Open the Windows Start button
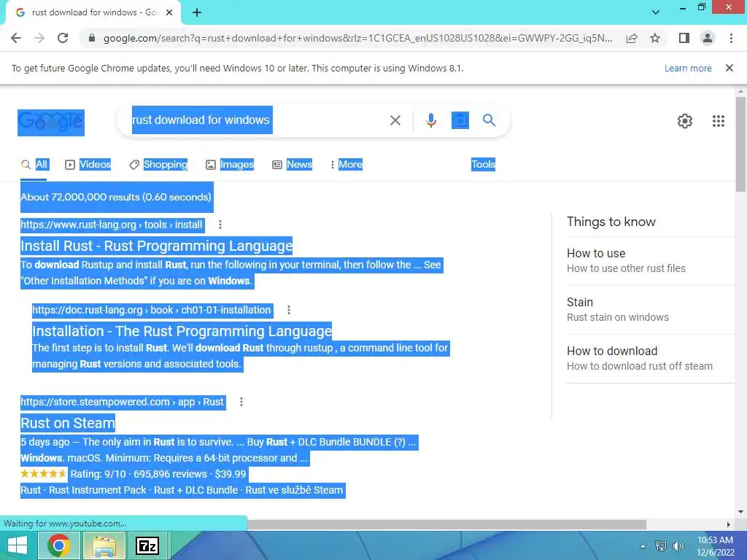747x560 pixels. pyautogui.click(x=18, y=545)
